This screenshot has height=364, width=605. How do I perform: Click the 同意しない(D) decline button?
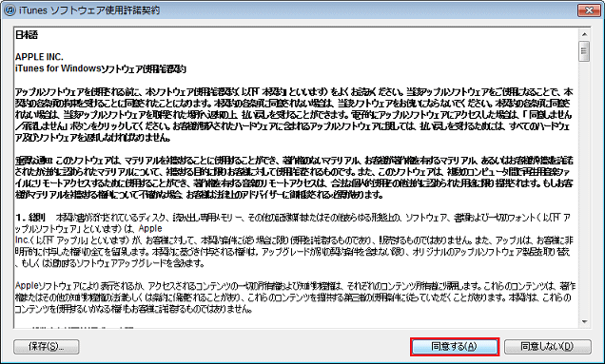click(x=548, y=347)
